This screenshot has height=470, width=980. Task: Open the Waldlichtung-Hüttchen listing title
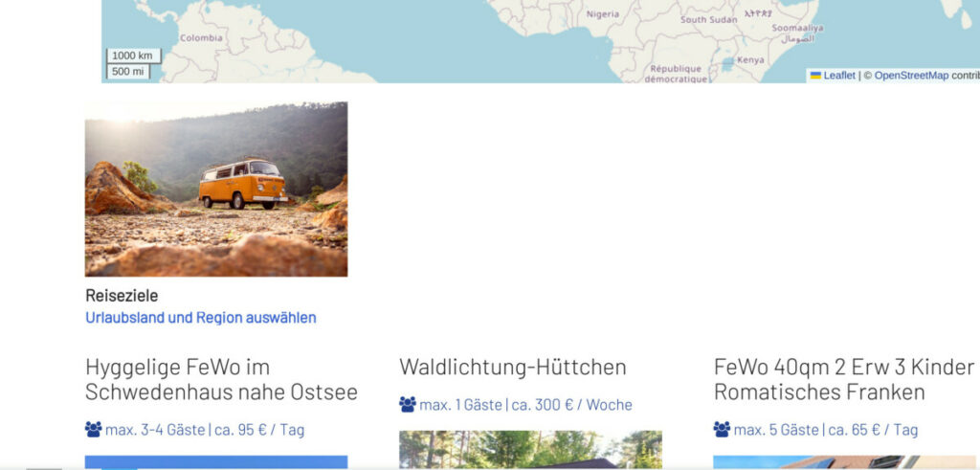(513, 367)
